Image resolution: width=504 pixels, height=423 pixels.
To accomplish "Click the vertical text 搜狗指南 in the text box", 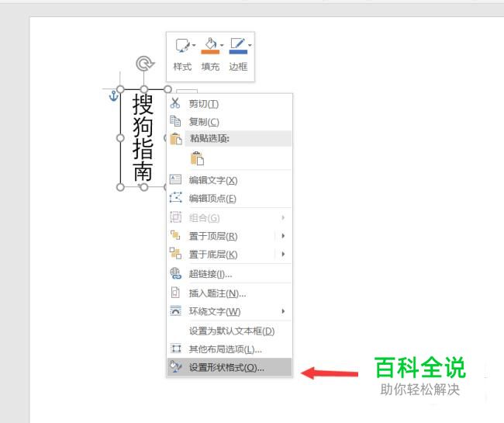I will tap(143, 137).
